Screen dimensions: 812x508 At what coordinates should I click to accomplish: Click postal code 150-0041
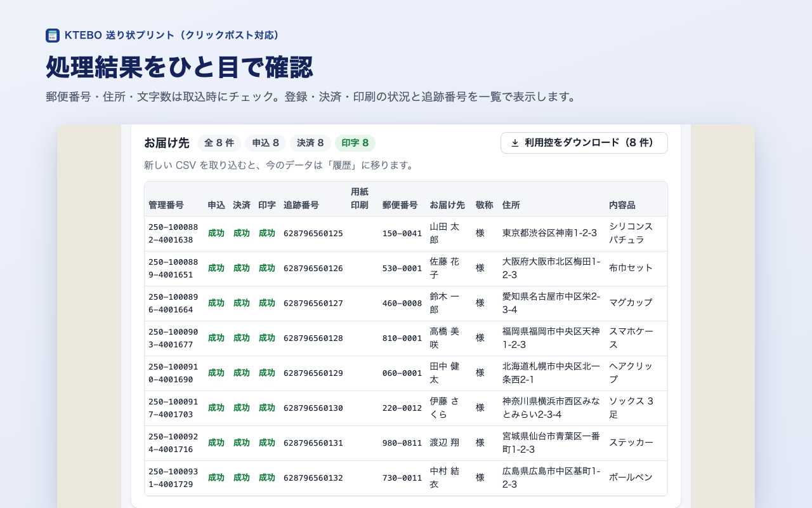[x=402, y=233]
